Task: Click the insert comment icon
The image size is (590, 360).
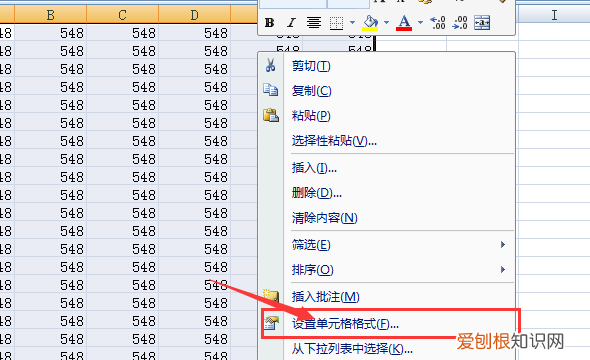Action: pyautogui.click(x=271, y=295)
